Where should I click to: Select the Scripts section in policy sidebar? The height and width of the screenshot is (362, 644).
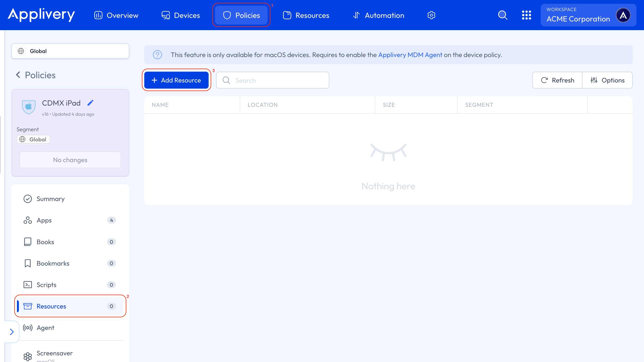coord(46,284)
